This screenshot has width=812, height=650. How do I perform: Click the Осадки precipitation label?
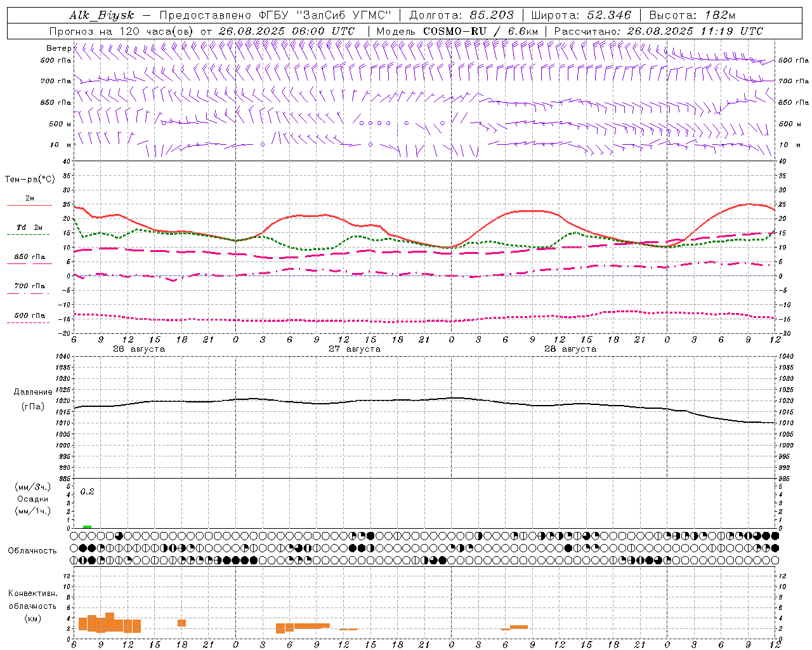33,499
